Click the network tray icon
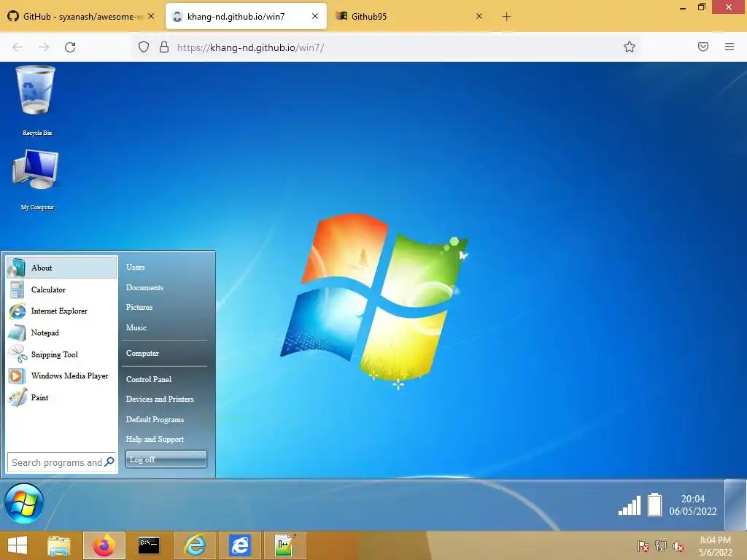The height and width of the screenshot is (560, 747). (x=661, y=546)
